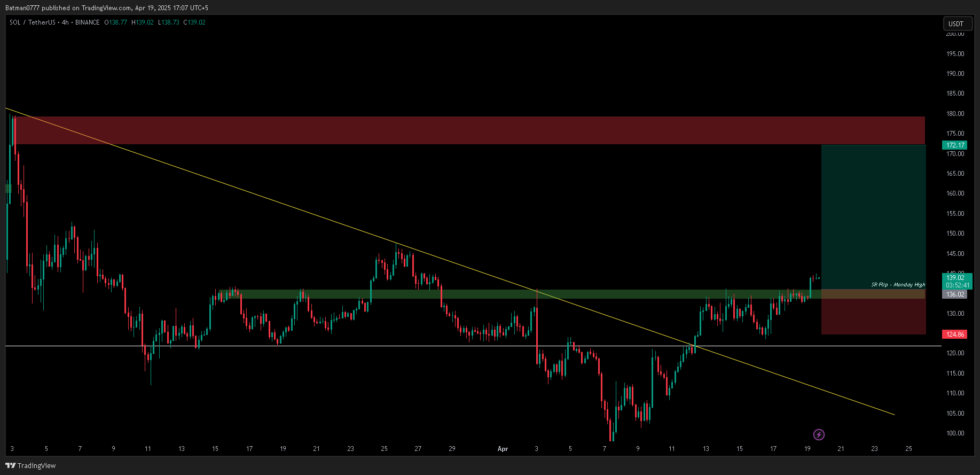Image resolution: width=980 pixels, height=475 pixels.
Task: Click the 172.17 take-profit price label
Action: point(955,145)
